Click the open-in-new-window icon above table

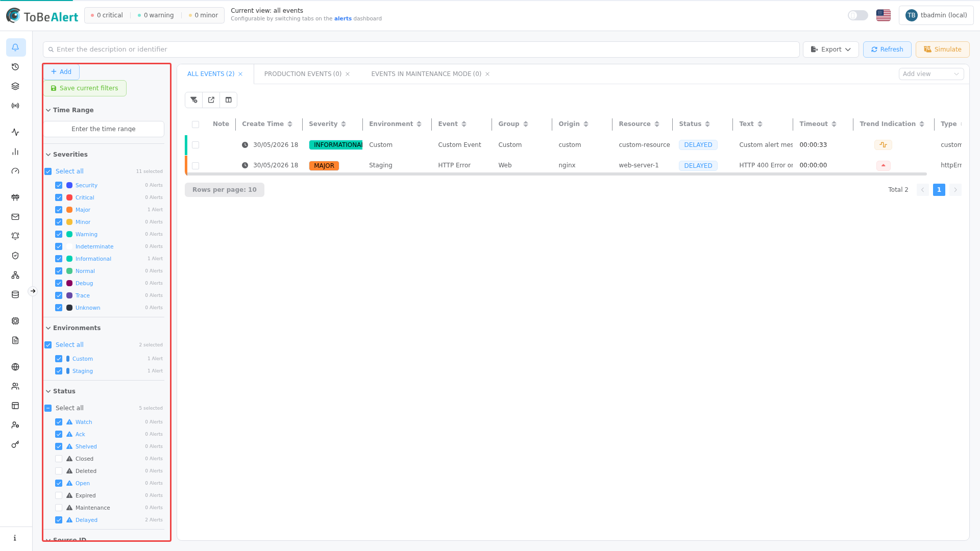pyautogui.click(x=211, y=100)
